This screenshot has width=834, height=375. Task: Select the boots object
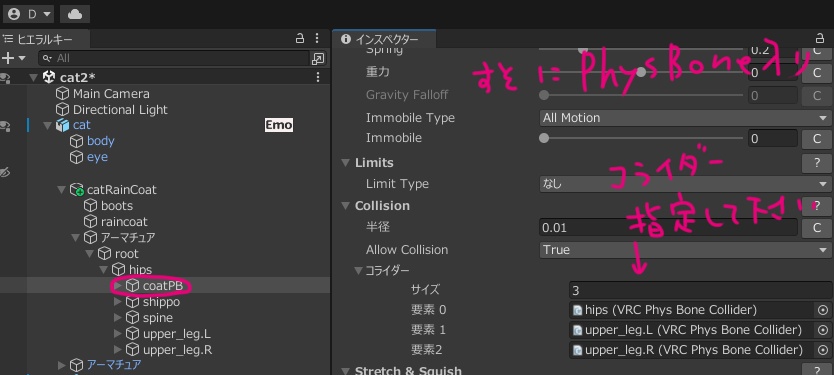[116, 206]
